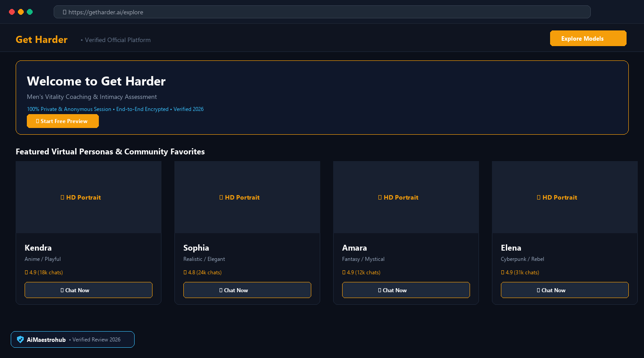Click the Welcome to Get Harder heading

point(96,81)
